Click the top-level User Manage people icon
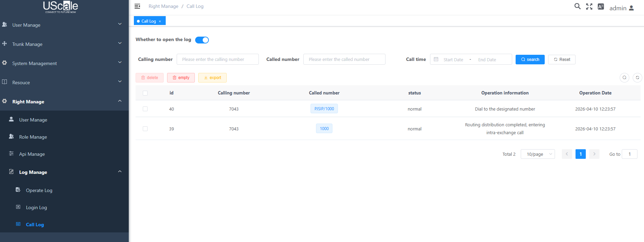The height and width of the screenshot is (242, 644). (4, 25)
